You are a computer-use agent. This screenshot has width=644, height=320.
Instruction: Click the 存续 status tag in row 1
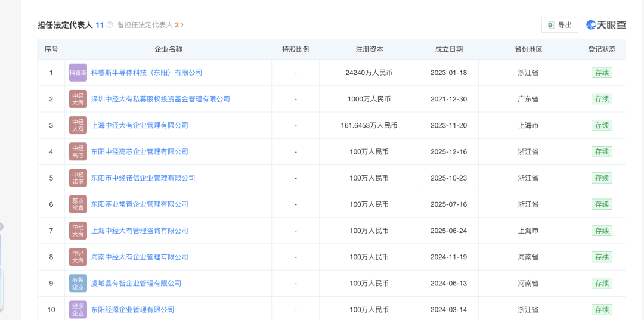point(602,73)
